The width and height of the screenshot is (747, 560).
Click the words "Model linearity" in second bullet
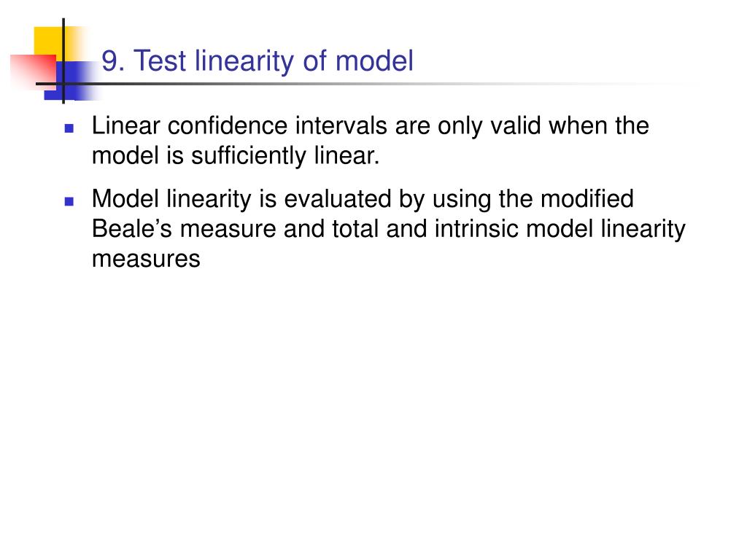(171, 198)
